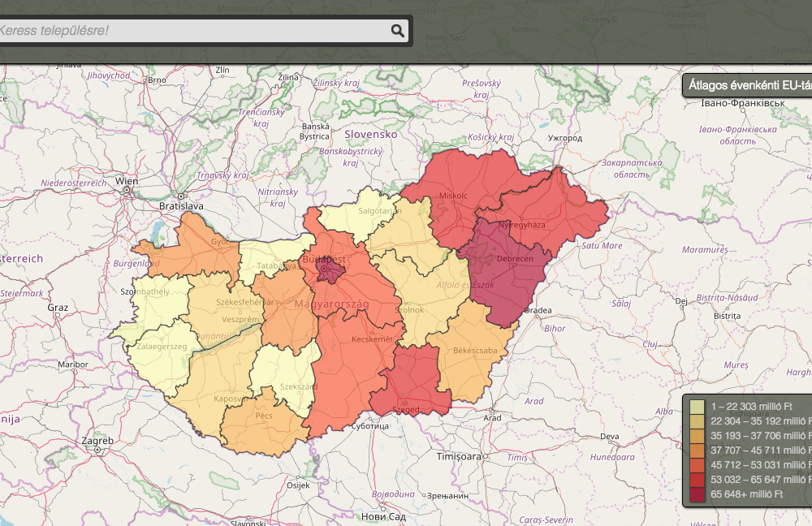
Task: Click the 'Átlagos évenkénti EU-tám' title panel
Action: tap(747, 84)
